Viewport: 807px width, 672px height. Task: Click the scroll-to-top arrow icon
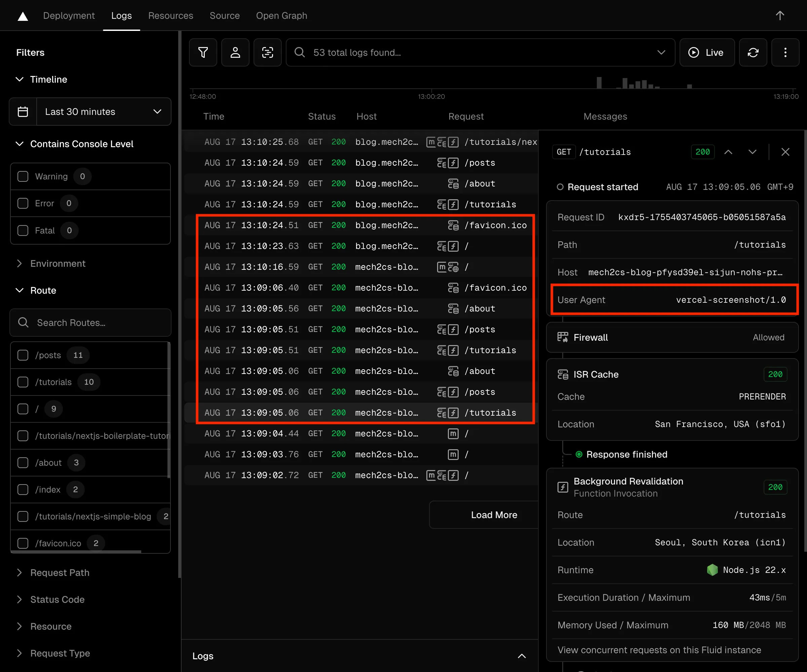(x=780, y=16)
